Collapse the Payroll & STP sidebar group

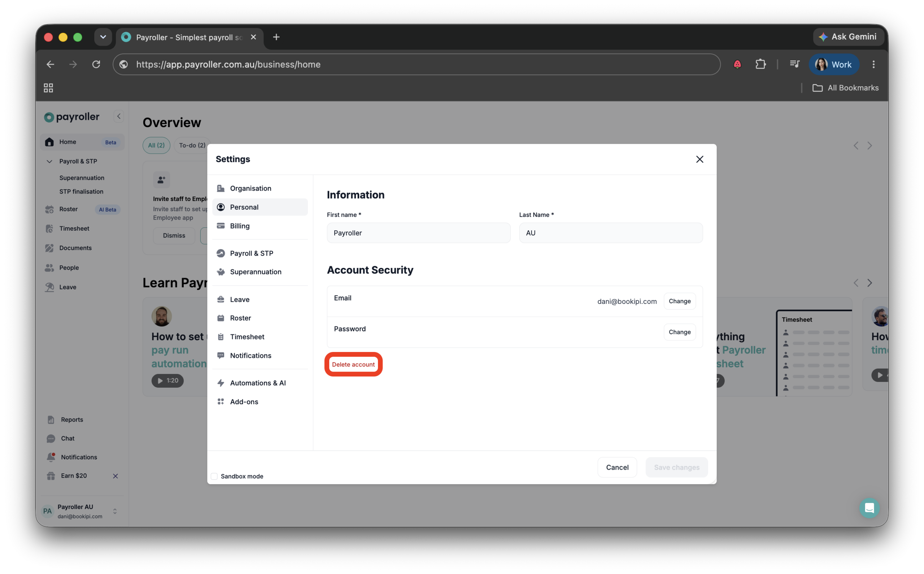click(49, 161)
